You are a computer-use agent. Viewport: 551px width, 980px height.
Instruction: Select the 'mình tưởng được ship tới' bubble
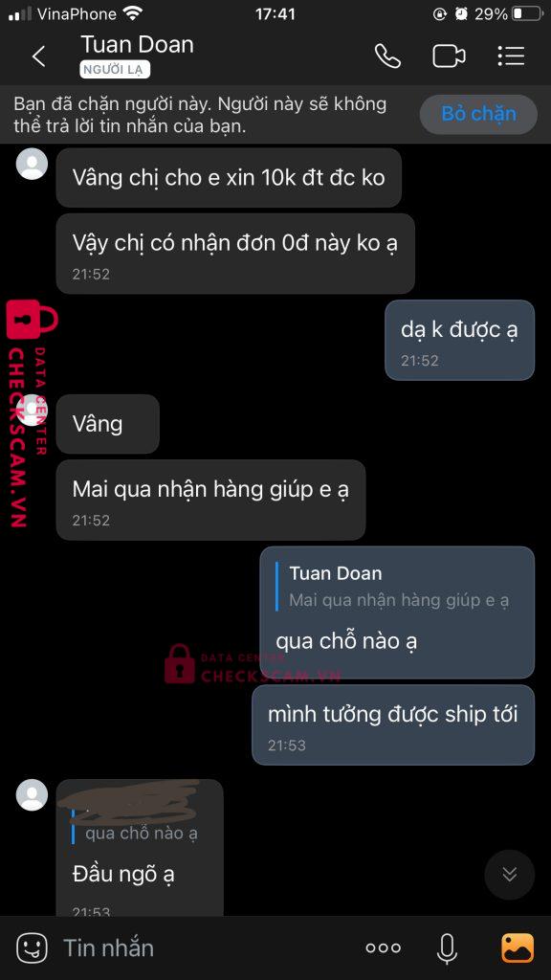(x=393, y=725)
